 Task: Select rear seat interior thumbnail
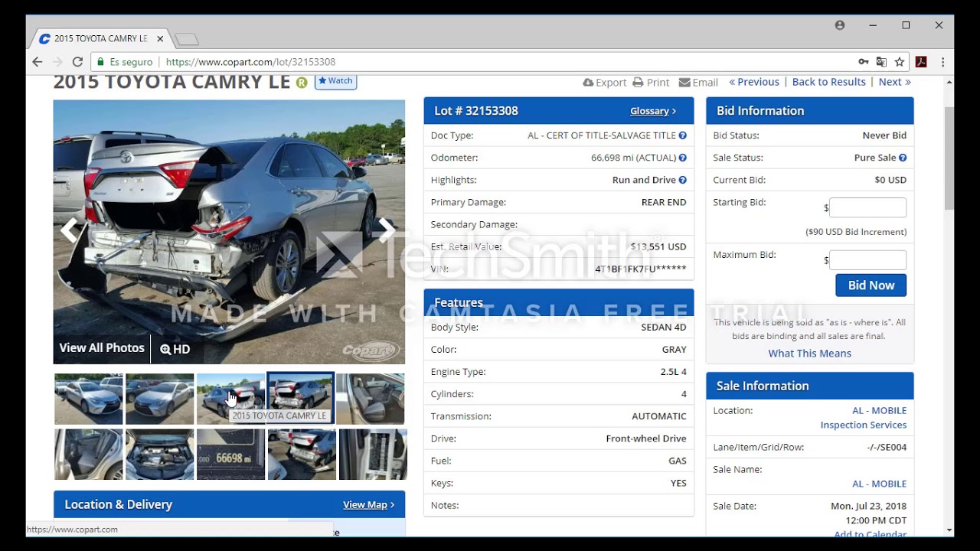pyautogui.click(x=88, y=455)
